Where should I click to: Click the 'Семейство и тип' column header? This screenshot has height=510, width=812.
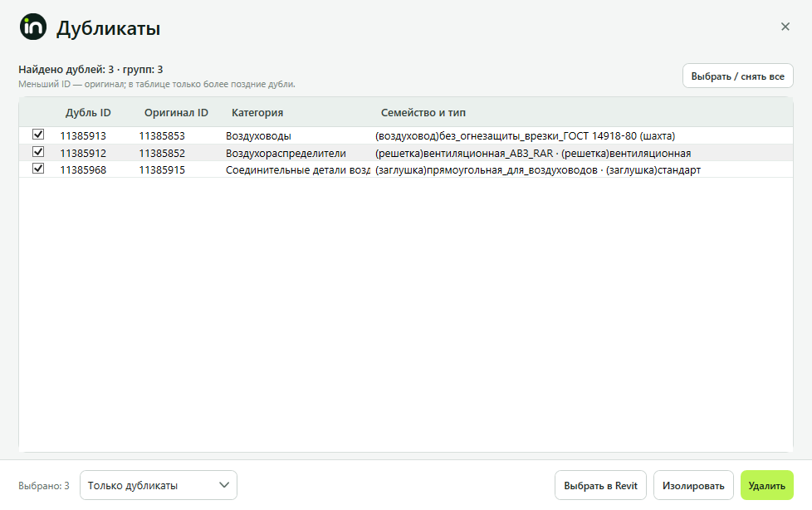pos(423,112)
